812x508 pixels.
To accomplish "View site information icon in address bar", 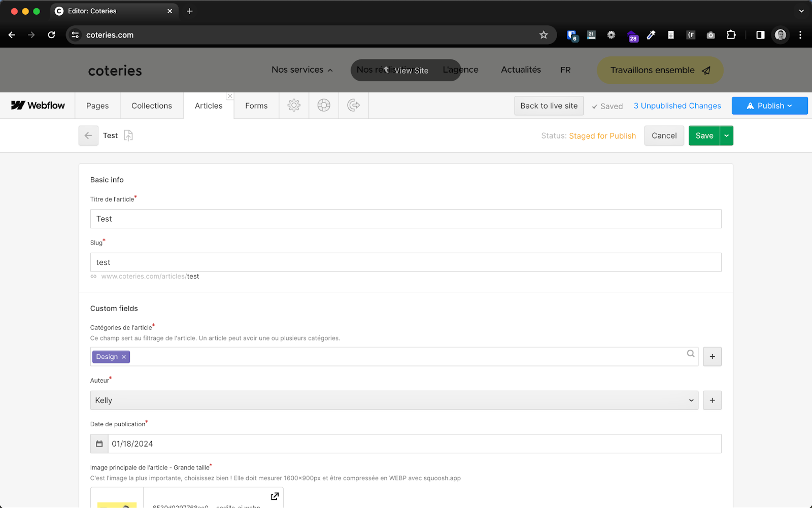I will pos(75,35).
